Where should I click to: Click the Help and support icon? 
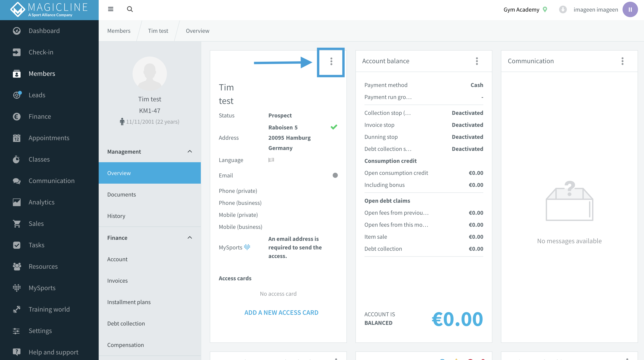[17, 352]
